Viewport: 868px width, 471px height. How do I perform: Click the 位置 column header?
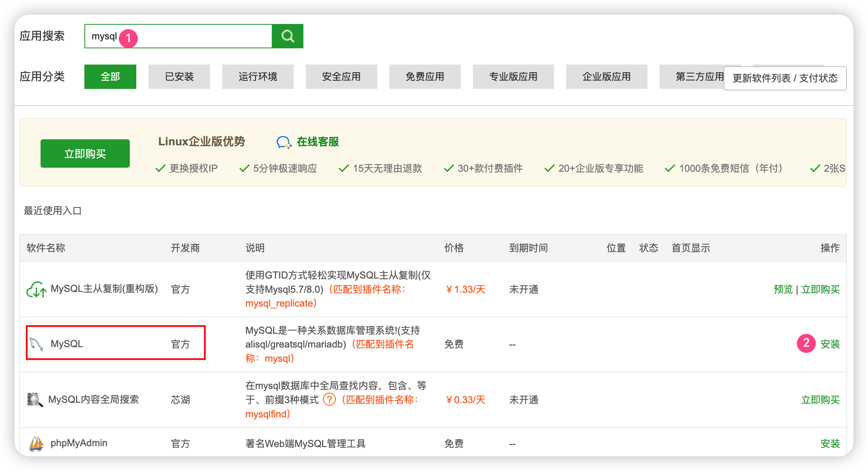click(616, 248)
